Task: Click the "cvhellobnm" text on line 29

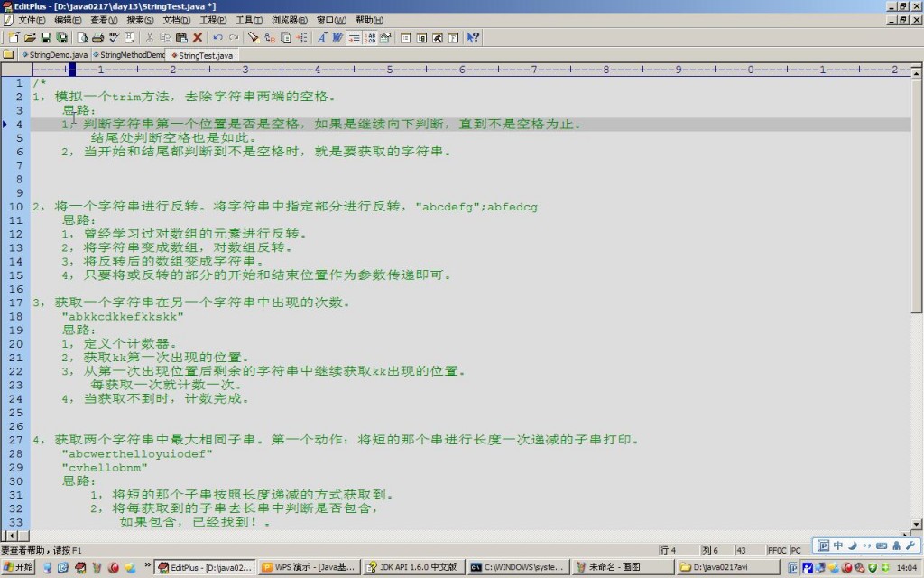Action: [105, 468]
